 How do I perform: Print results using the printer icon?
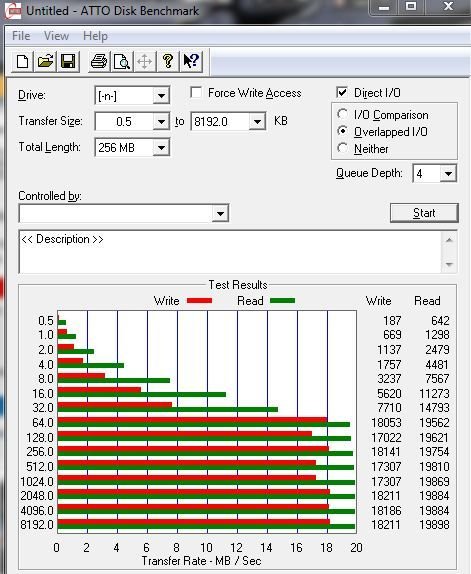coord(99,61)
